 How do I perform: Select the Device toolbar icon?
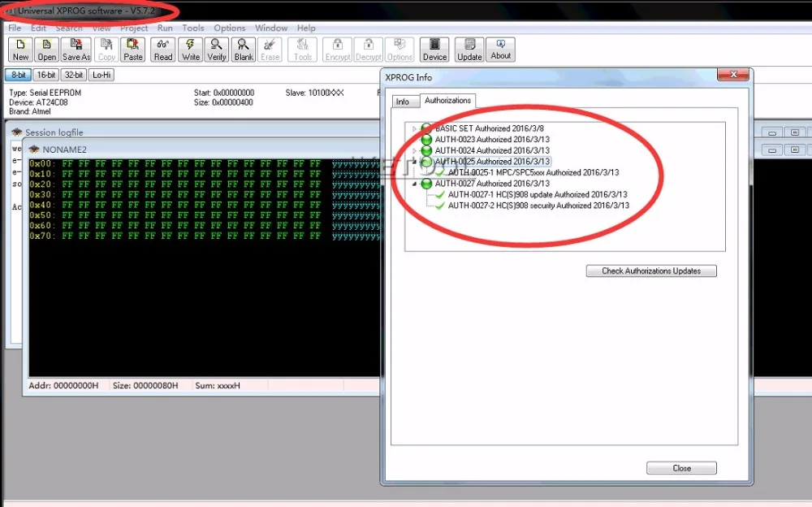coord(434,50)
